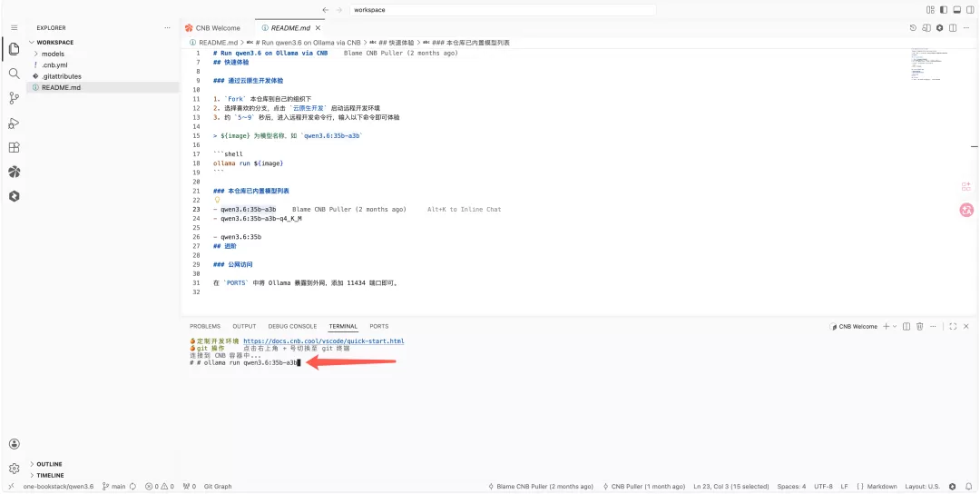Toggle the bottom panel visibility
Viewport: 980px width, 494px height.
(956, 10)
